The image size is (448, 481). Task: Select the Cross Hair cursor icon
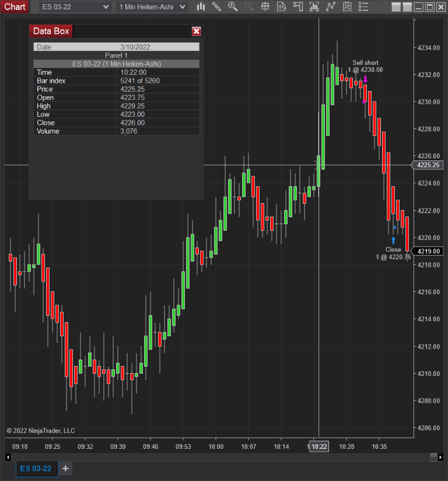coord(265,7)
